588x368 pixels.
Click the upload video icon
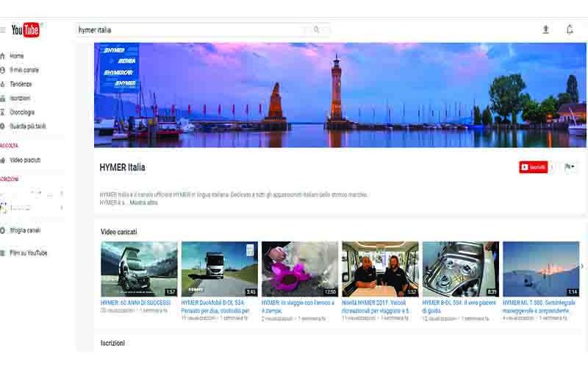pyautogui.click(x=545, y=30)
